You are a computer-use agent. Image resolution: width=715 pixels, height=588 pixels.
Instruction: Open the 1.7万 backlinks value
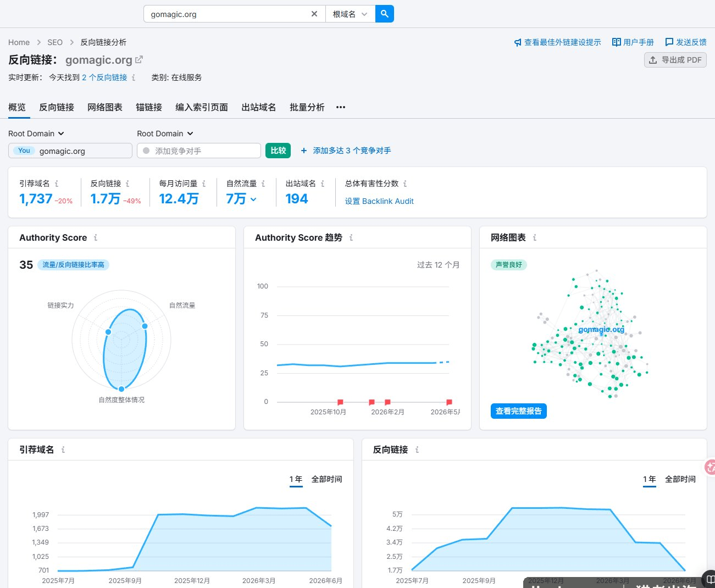pos(105,199)
